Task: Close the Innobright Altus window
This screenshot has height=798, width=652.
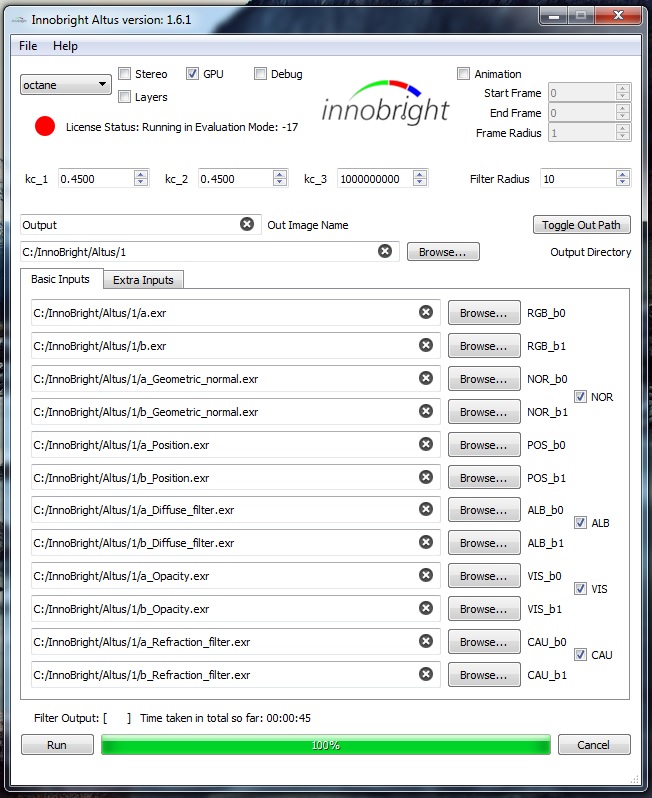Action: click(618, 16)
